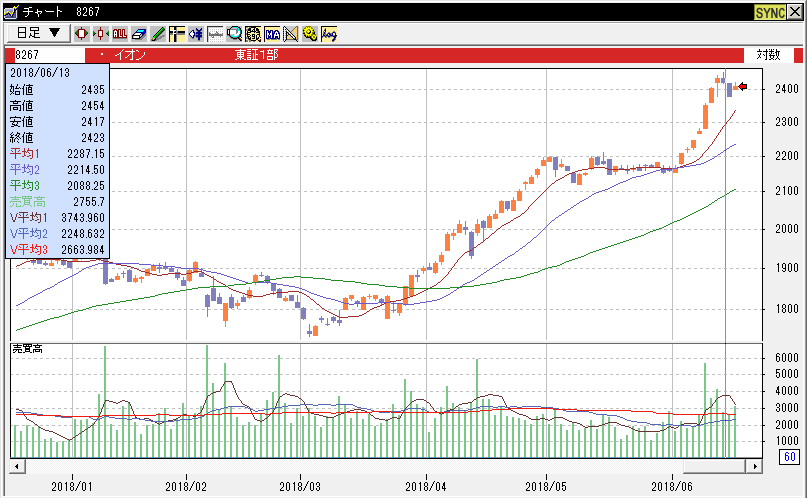807x498 pixels.
Task: Click the yellow gear settings icon
Action: [x=309, y=33]
